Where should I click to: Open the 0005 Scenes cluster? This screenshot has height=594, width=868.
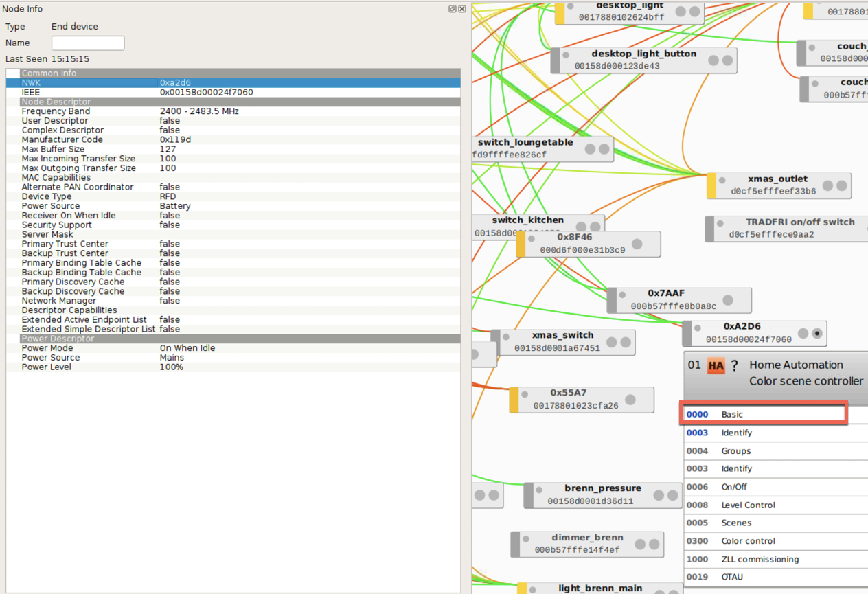coord(776,523)
